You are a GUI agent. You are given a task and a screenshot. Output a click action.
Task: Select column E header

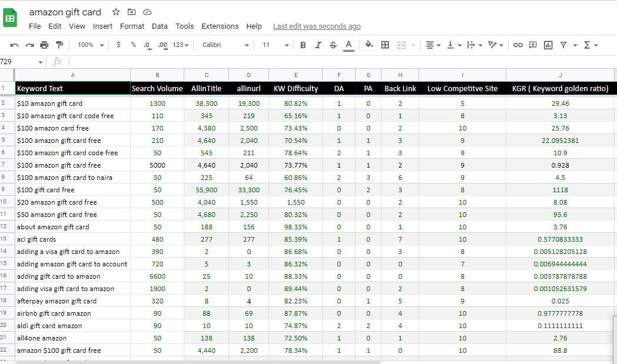(x=296, y=75)
